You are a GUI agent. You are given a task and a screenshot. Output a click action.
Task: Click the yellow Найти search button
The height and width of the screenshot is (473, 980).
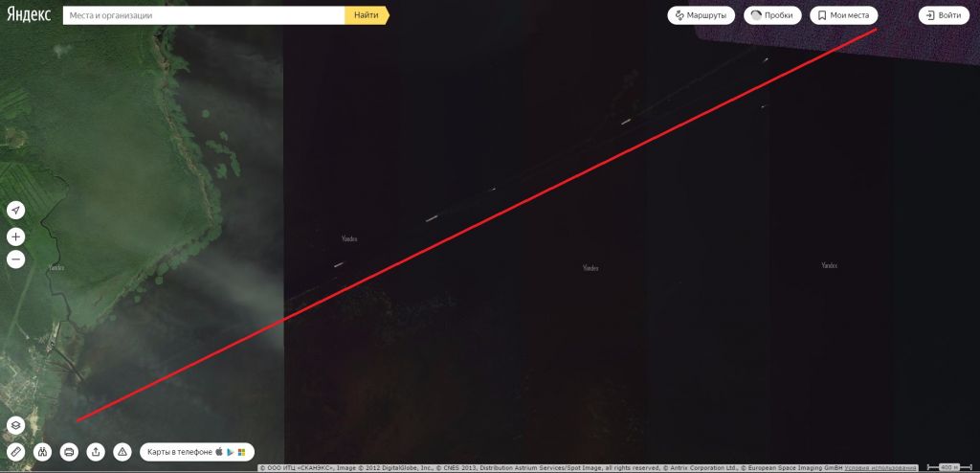pos(367,15)
